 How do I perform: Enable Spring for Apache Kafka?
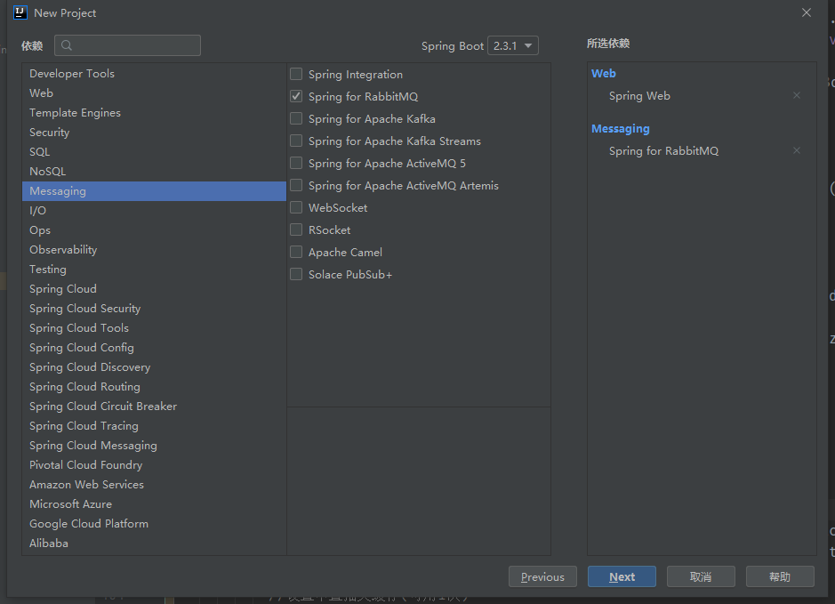point(296,118)
